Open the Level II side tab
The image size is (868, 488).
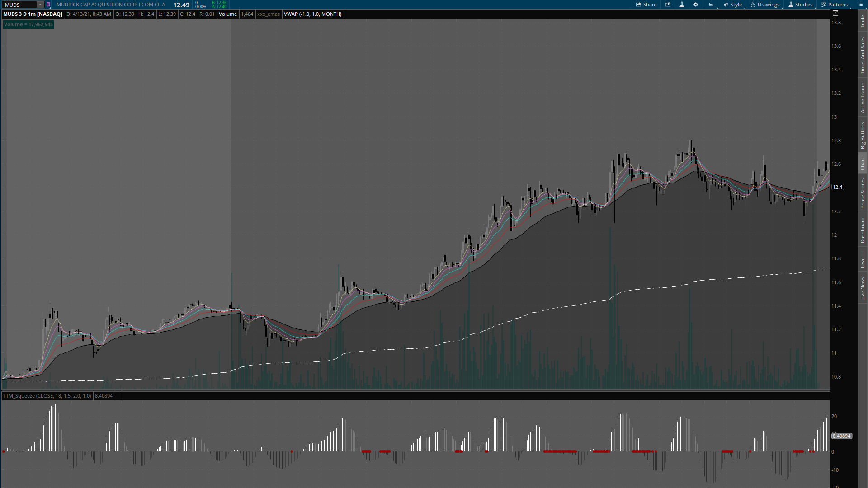pyautogui.click(x=863, y=260)
